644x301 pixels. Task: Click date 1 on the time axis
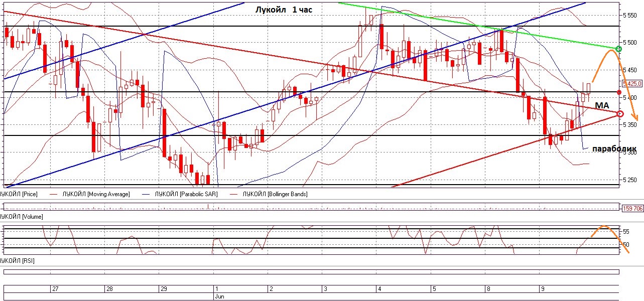[x=216, y=289]
